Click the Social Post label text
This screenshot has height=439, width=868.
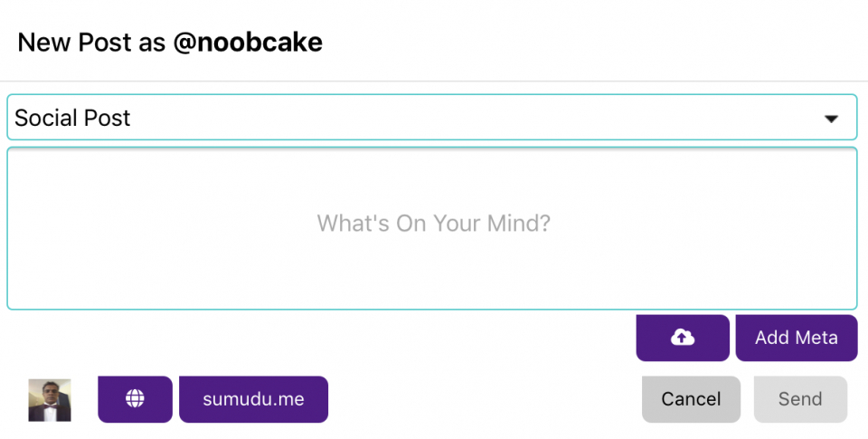tap(72, 118)
